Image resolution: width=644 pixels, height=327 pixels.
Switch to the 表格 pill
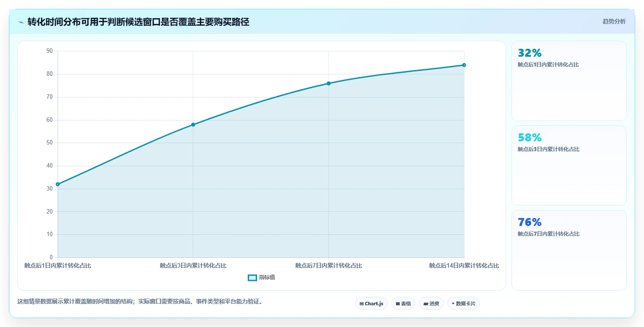click(403, 304)
